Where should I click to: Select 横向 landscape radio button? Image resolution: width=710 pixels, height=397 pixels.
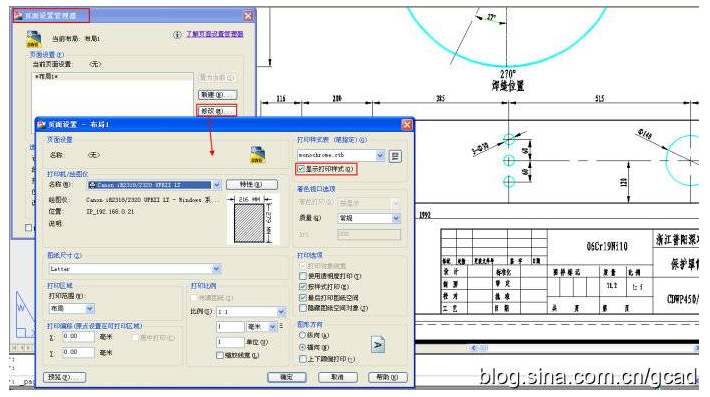tap(302, 347)
